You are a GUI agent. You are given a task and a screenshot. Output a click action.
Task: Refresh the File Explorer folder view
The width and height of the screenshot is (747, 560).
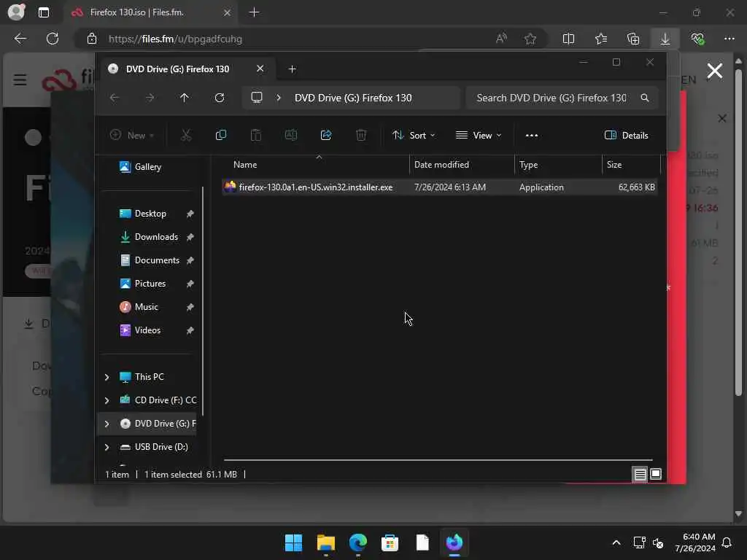coord(219,98)
